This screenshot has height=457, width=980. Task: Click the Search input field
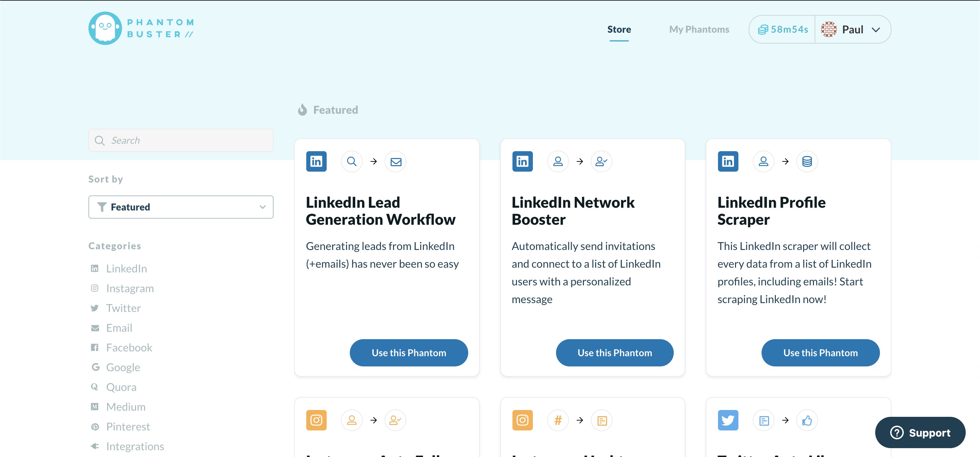(x=181, y=140)
